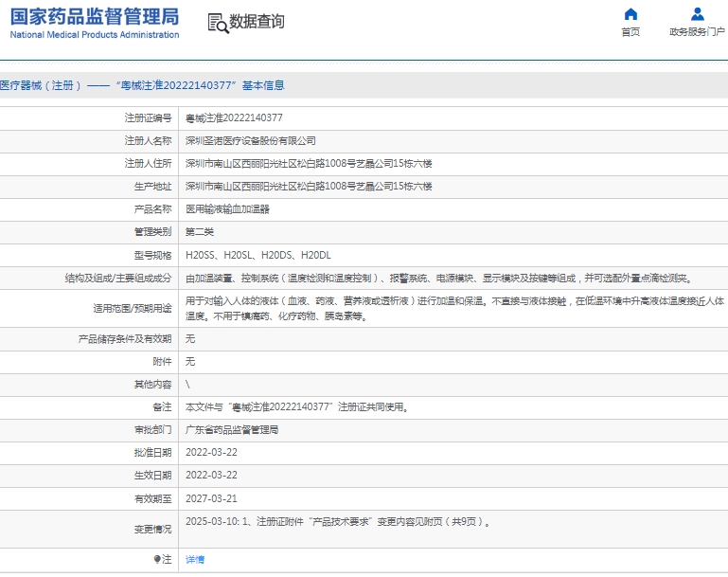Click the 结构及组成 description text
This screenshot has width=728, height=577.
click(x=439, y=279)
